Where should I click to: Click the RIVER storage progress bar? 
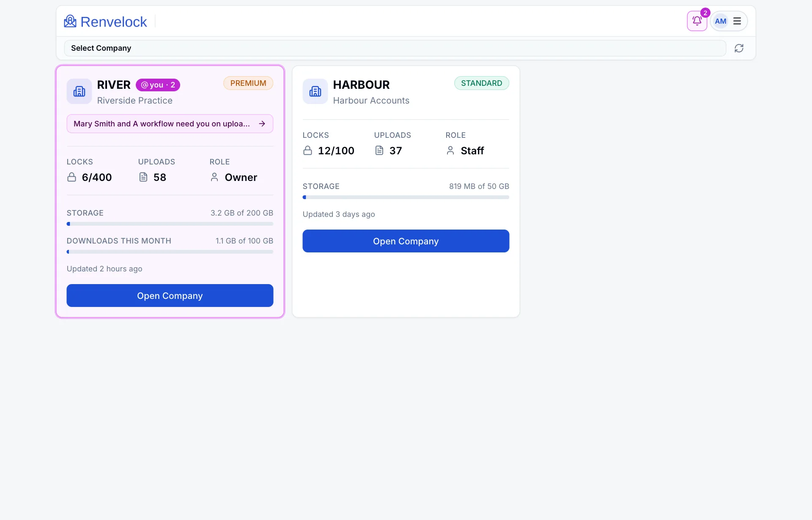tap(170, 224)
